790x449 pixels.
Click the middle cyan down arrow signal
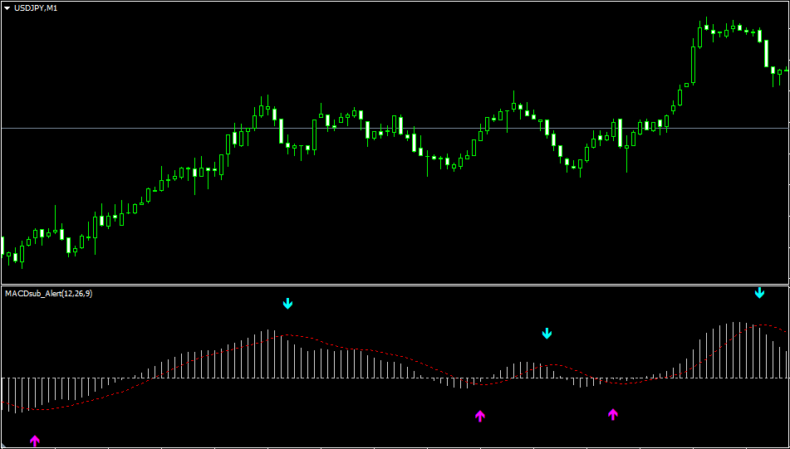tap(547, 333)
